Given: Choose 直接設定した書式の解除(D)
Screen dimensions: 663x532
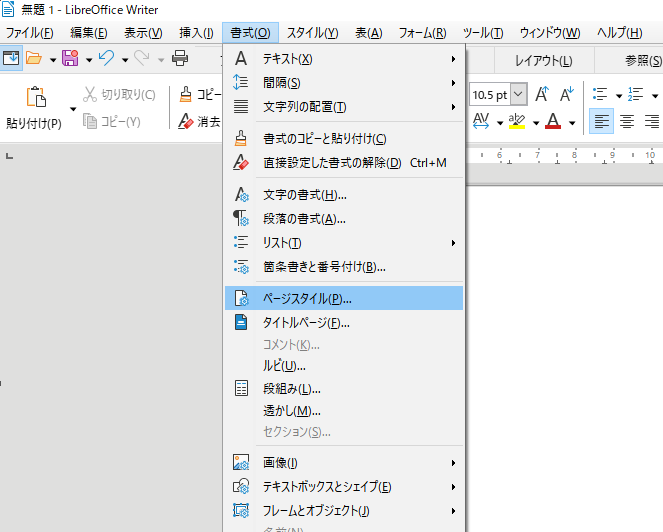Looking at the screenshot, I should click(x=344, y=162).
